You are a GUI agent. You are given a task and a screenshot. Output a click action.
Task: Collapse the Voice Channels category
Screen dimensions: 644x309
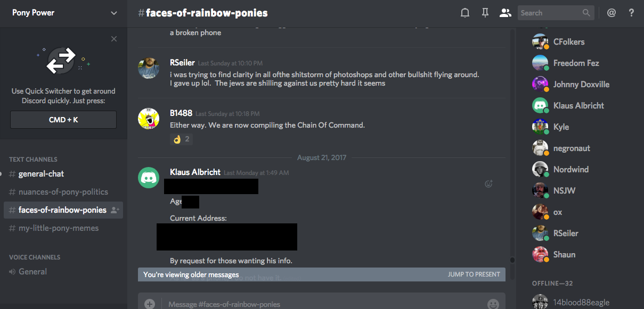[x=35, y=257]
